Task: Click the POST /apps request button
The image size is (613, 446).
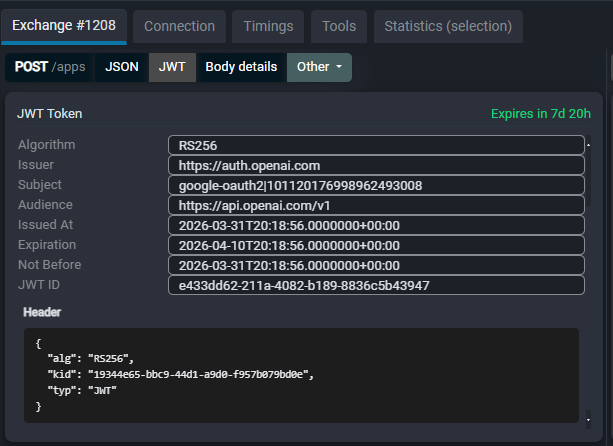Action: pos(49,67)
